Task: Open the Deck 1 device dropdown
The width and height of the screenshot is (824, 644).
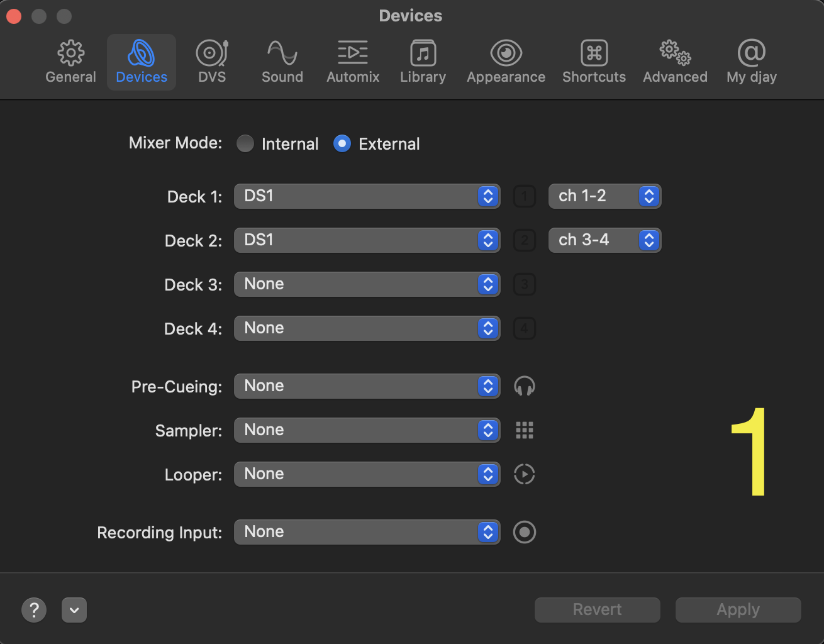Action: (x=367, y=196)
